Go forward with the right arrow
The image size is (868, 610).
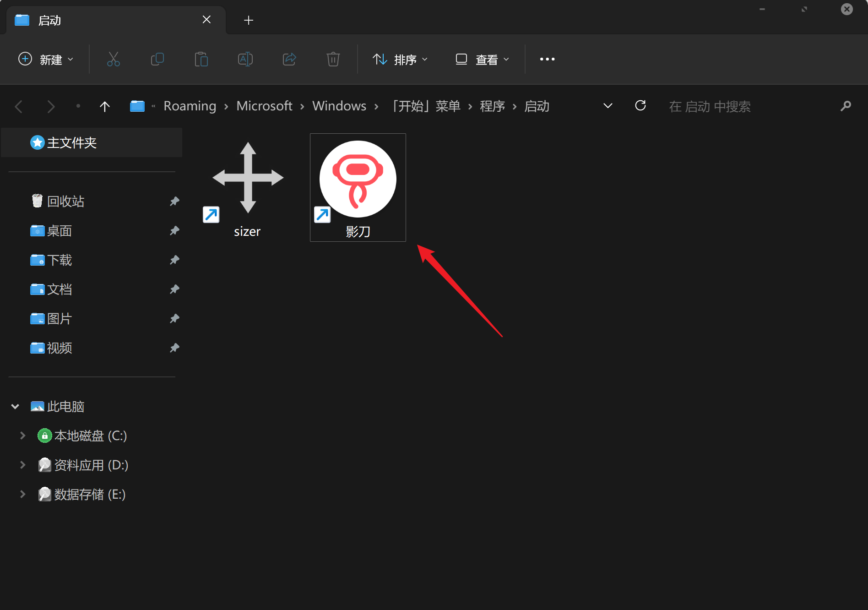pos(51,107)
